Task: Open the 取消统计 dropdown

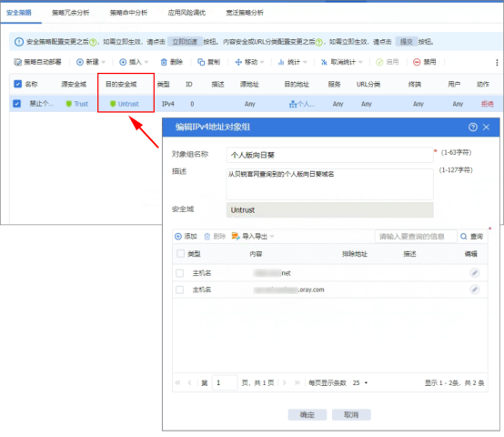Action: tap(342, 62)
